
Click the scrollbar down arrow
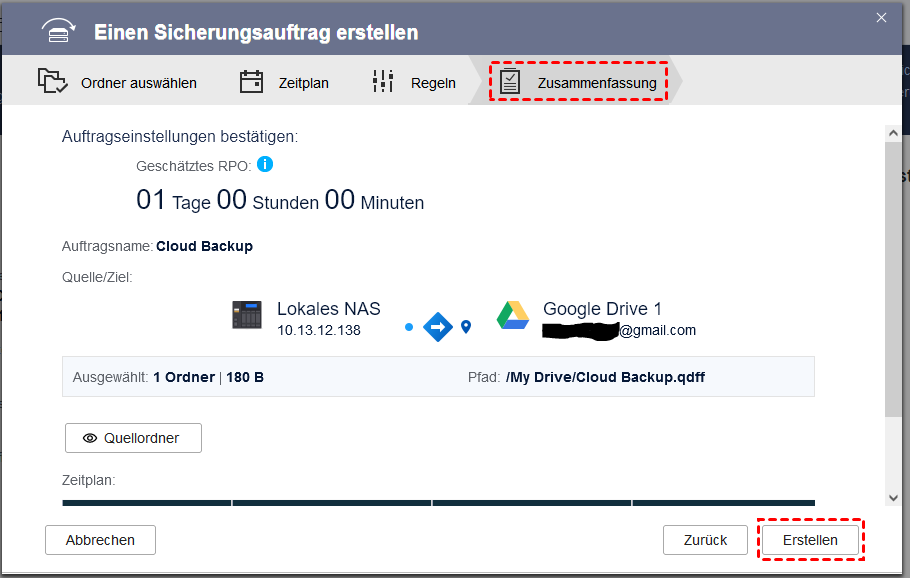tap(893, 498)
